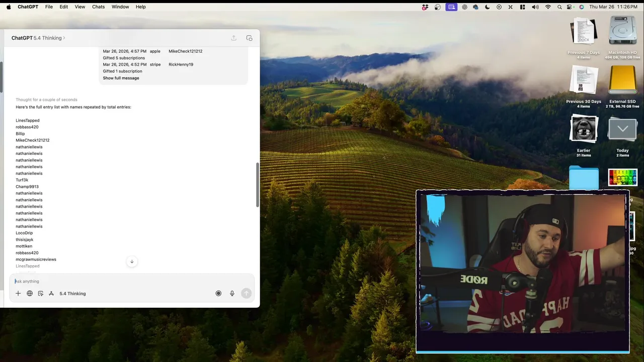The height and width of the screenshot is (362, 644).
Task: Click the Siri icon in menu bar
Action: point(582,7)
